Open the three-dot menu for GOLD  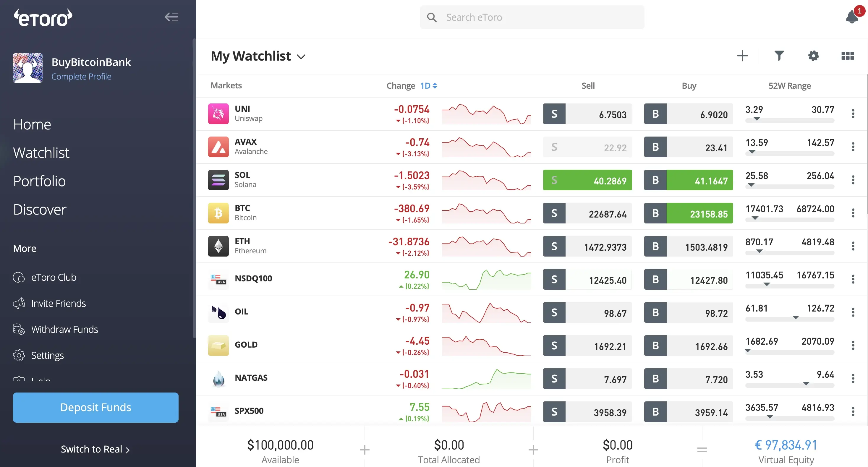click(x=853, y=345)
